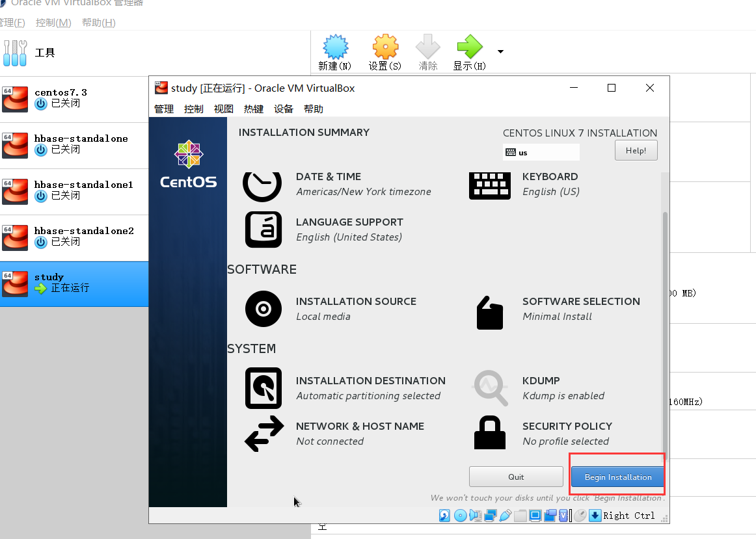Viewport: 756px width, 539px height.
Task: Click the Begin Installation button
Action: [x=617, y=477]
